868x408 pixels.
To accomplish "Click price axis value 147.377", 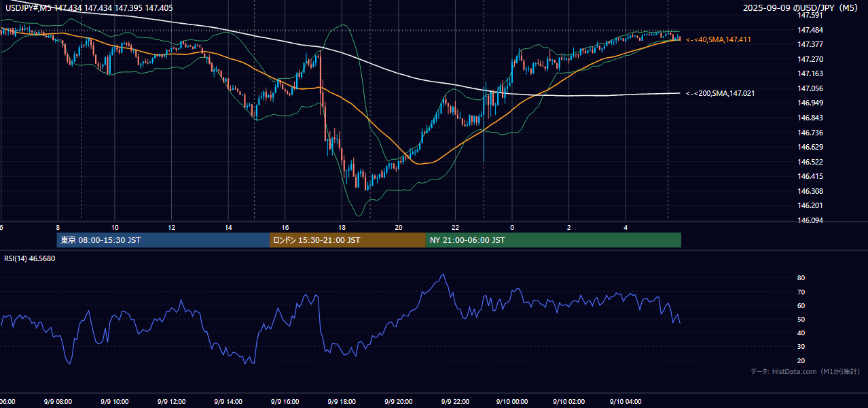I will point(810,44).
